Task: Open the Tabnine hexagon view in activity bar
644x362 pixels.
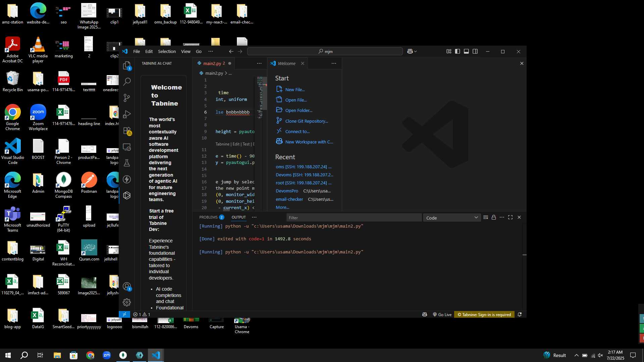Action: (127, 195)
